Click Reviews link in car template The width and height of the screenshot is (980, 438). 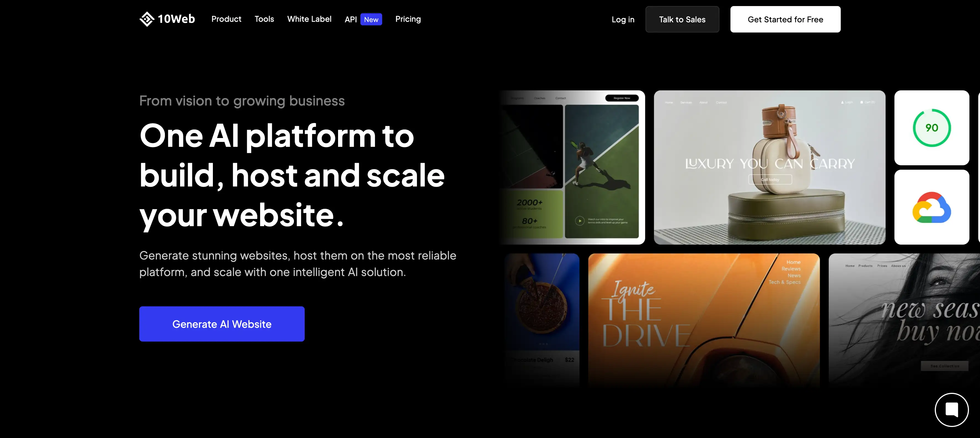point(791,269)
